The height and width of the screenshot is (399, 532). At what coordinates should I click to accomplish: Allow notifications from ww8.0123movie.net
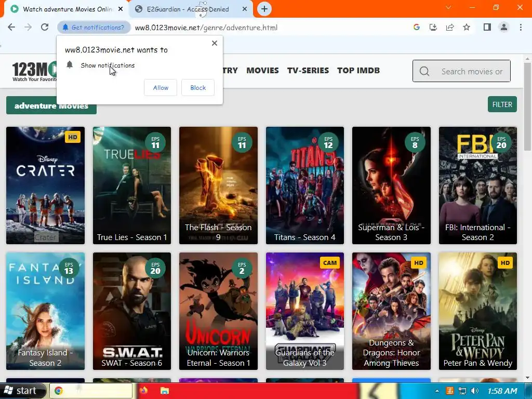point(161,87)
